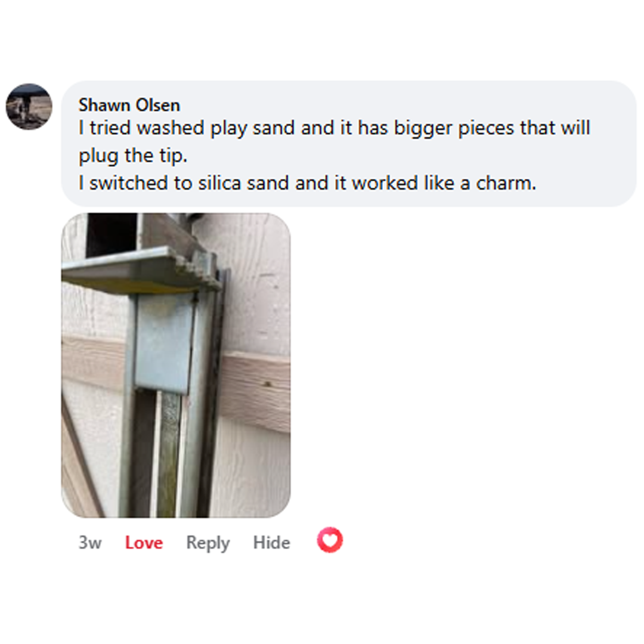Click the sentence about silica sand
Screen dimensions: 644x644
[307, 183]
